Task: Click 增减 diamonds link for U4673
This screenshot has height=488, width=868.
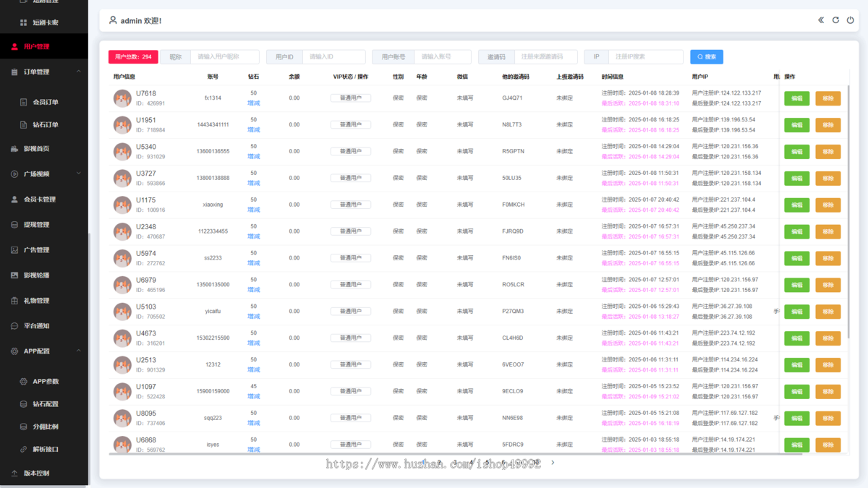Action: (x=254, y=343)
